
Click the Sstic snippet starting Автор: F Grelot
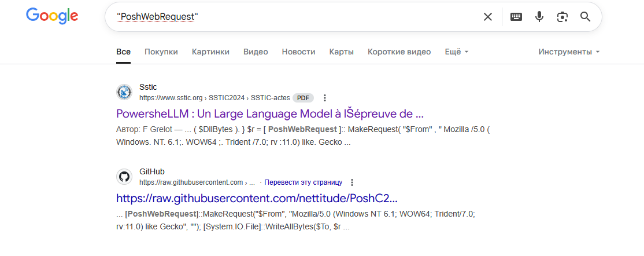(304, 136)
